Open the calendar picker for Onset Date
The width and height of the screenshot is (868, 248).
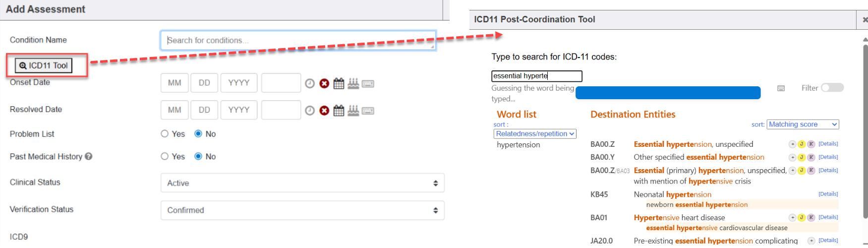[339, 83]
